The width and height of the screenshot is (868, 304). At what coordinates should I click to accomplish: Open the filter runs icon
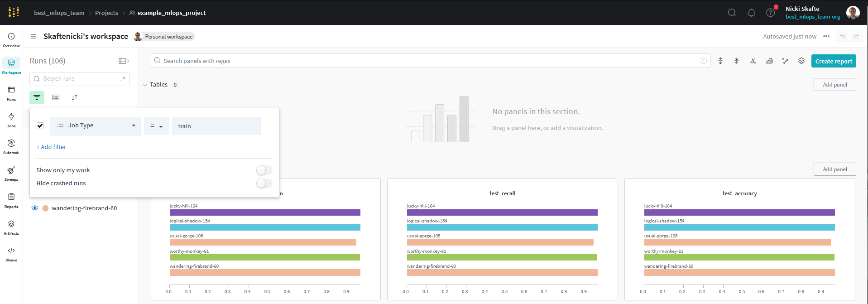[x=37, y=97]
